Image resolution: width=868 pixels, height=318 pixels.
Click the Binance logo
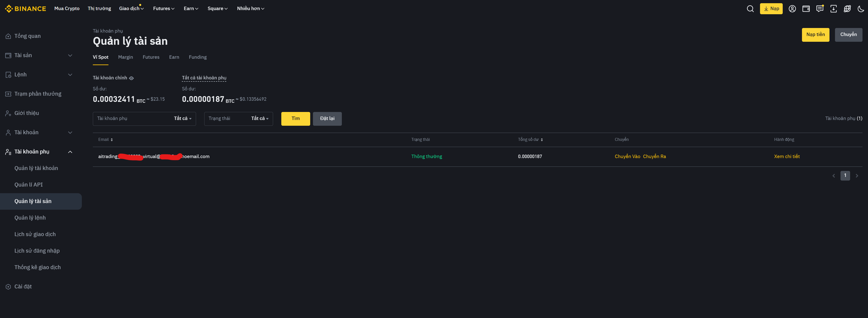(x=25, y=9)
